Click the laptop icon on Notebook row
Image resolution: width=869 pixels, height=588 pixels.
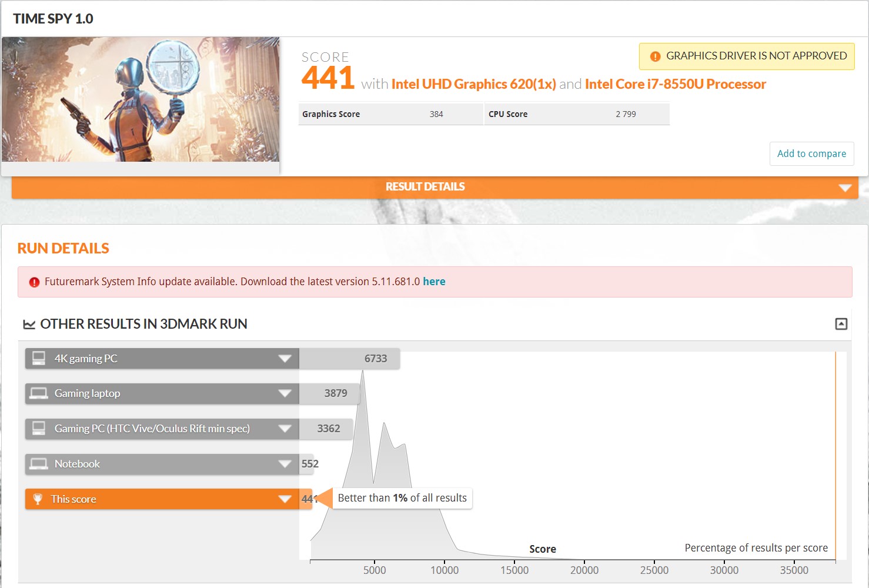pyautogui.click(x=39, y=464)
